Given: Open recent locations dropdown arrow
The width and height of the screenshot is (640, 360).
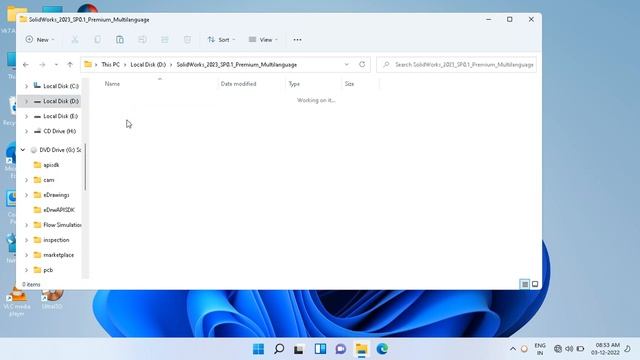Looking at the screenshot, I should tap(56, 64).
